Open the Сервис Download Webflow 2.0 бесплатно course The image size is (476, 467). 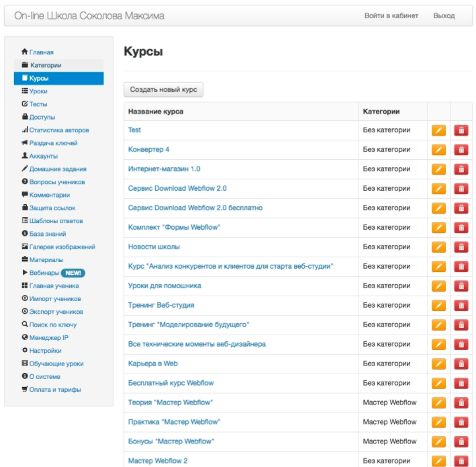coord(195,208)
